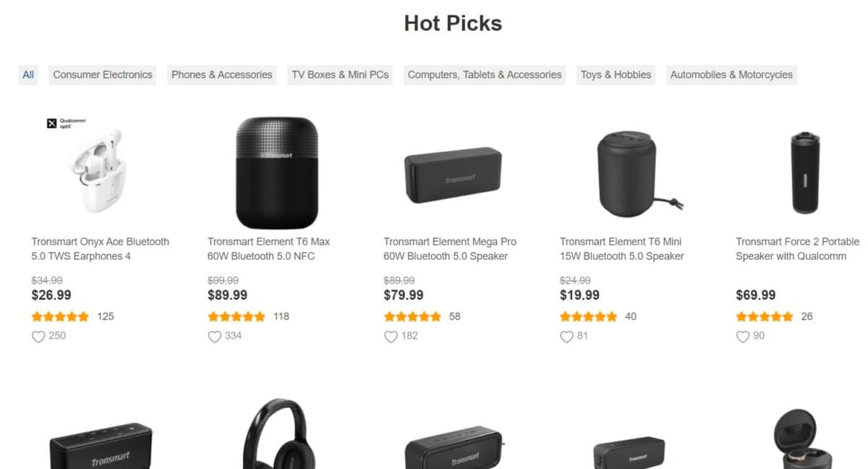The height and width of the screenshot is (469, 868).
Task: Show TV Boxes & Mini PCs products
Action: [340, 75]
